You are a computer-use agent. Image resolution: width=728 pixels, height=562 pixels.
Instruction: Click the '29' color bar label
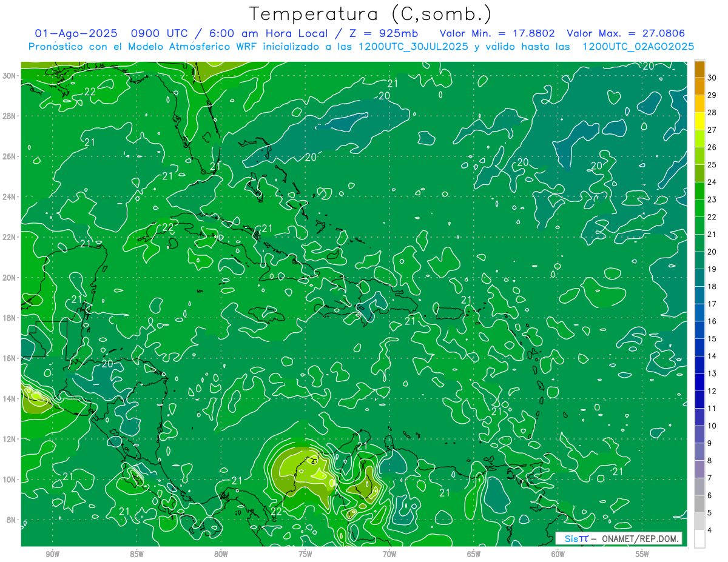tap(712, 95)
